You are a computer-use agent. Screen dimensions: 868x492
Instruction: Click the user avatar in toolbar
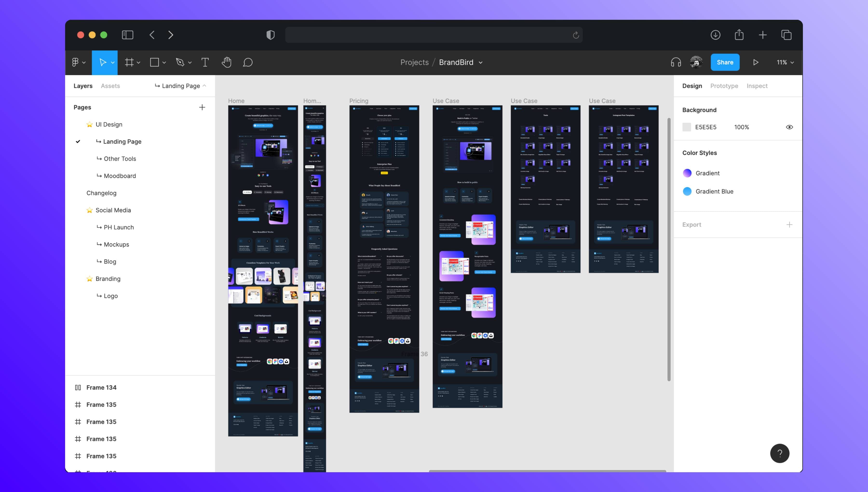coord(697,62)
